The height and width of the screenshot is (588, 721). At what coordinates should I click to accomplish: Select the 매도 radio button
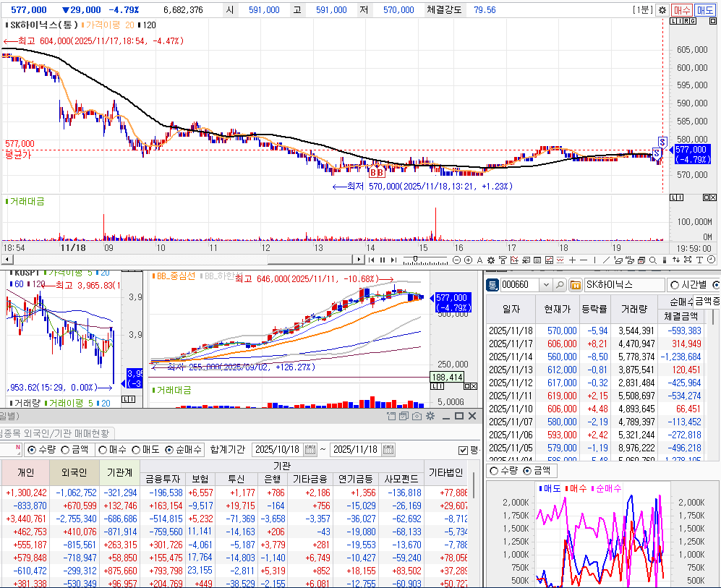(x=136, y=450)
